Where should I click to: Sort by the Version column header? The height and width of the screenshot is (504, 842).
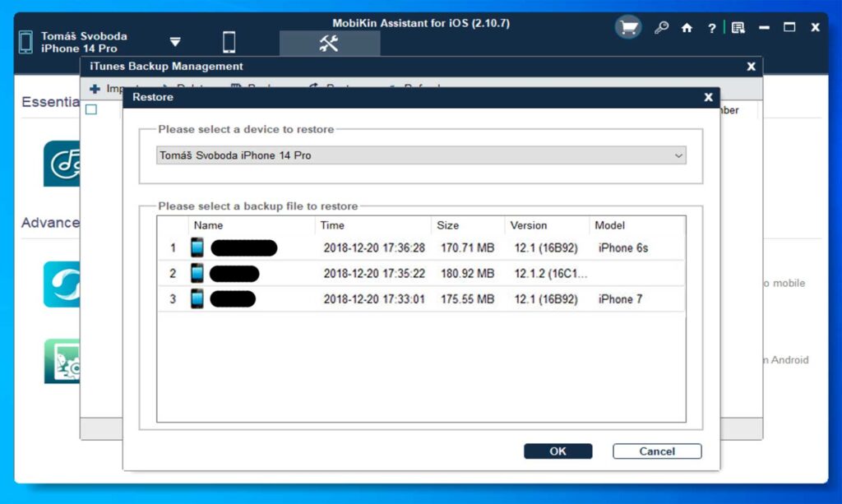[x=547, y=225]
